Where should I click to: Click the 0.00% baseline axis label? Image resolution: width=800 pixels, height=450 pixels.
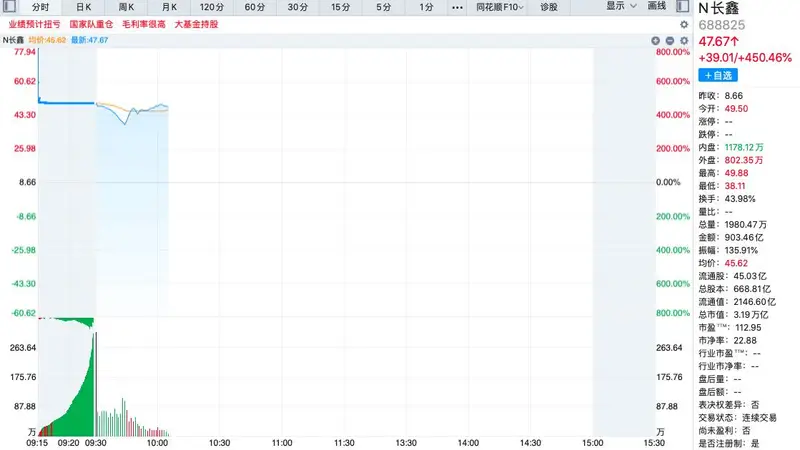coord(668,182)
